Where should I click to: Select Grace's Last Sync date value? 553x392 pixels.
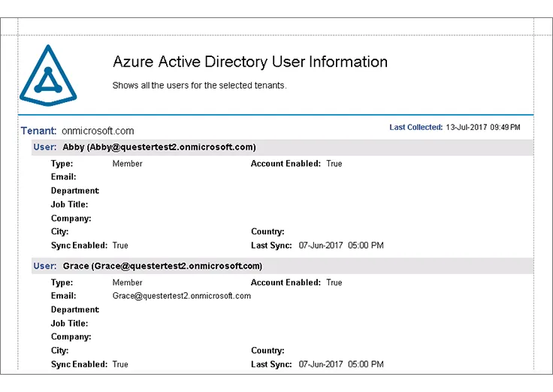(341, 364)
